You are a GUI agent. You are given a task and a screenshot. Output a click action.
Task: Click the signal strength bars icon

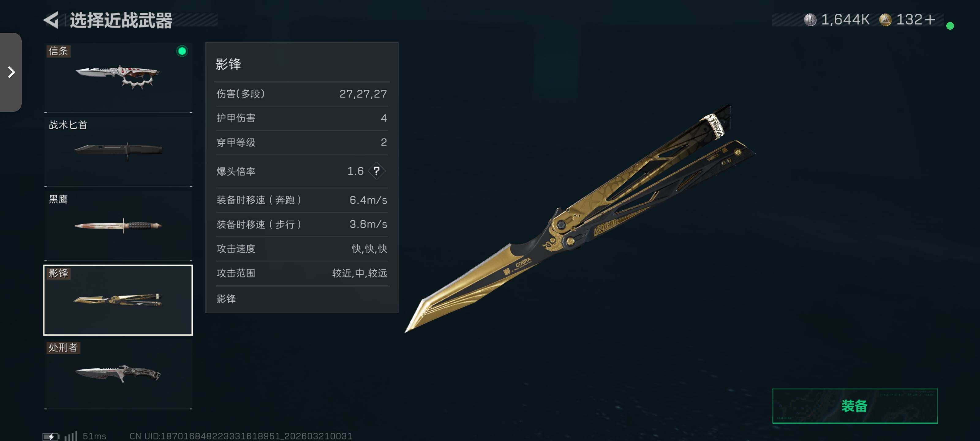tap(71, 436)
